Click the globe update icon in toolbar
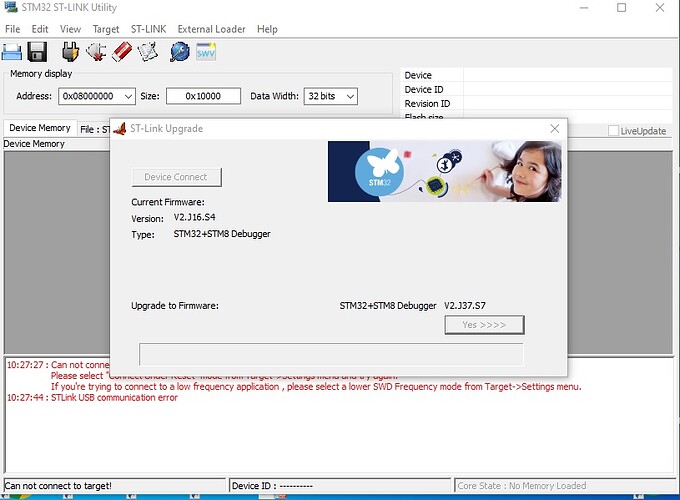The image size is (680, 500). pos(180,51)
